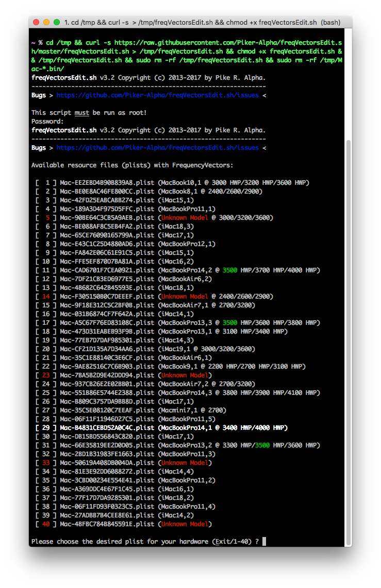Click the red Unknown Model text in row 5
This screenshot has height=588, width=381.
coord(184,218)
